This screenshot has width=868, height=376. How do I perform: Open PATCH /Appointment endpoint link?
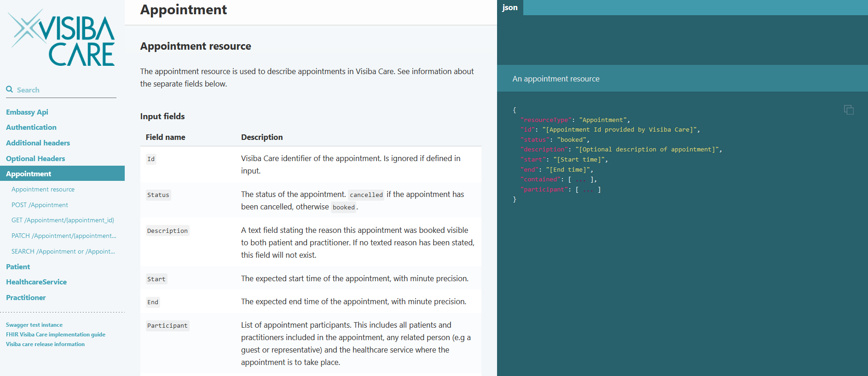pyautogui.click(x=64, y=236)
